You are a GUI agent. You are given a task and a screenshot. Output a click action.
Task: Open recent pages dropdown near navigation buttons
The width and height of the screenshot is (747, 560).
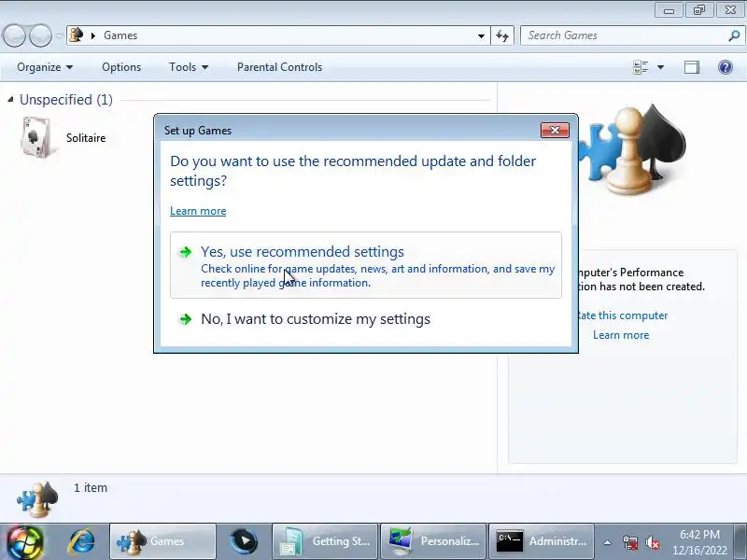point(60,35)
